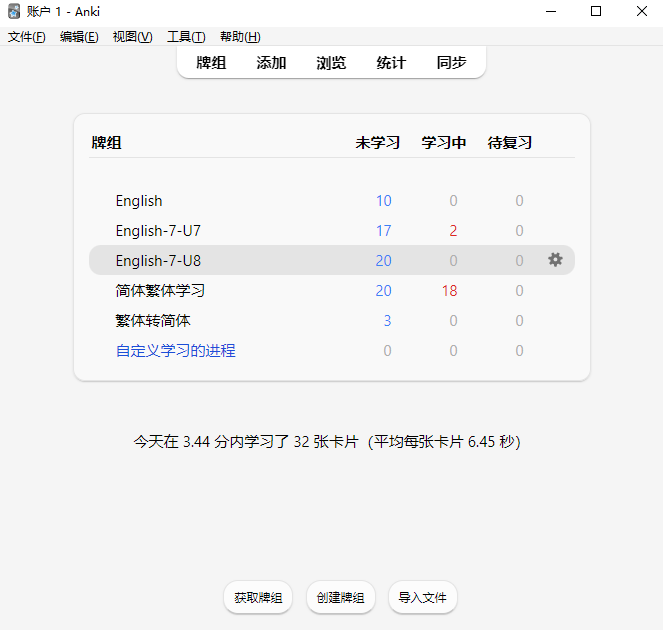The image size is (663, 630).
Task: Show 统计 statistics
Action: pyautogui.click(x=391, y=63)
